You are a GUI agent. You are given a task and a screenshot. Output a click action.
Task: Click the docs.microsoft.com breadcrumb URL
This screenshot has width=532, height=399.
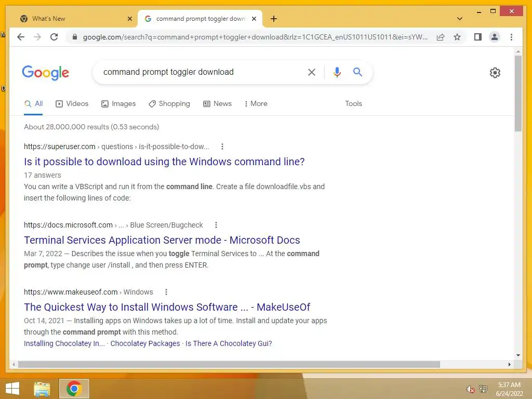113,225
